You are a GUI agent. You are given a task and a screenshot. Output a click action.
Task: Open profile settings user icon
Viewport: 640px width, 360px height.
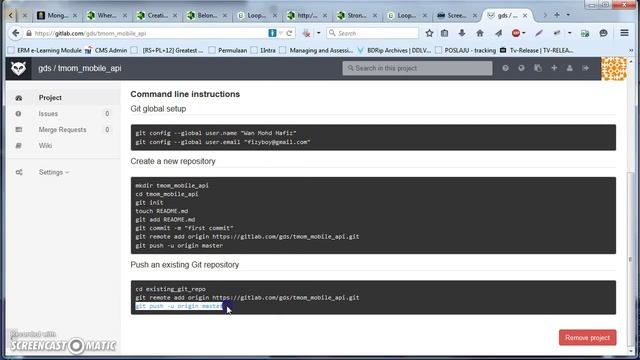tap(569, 68)
